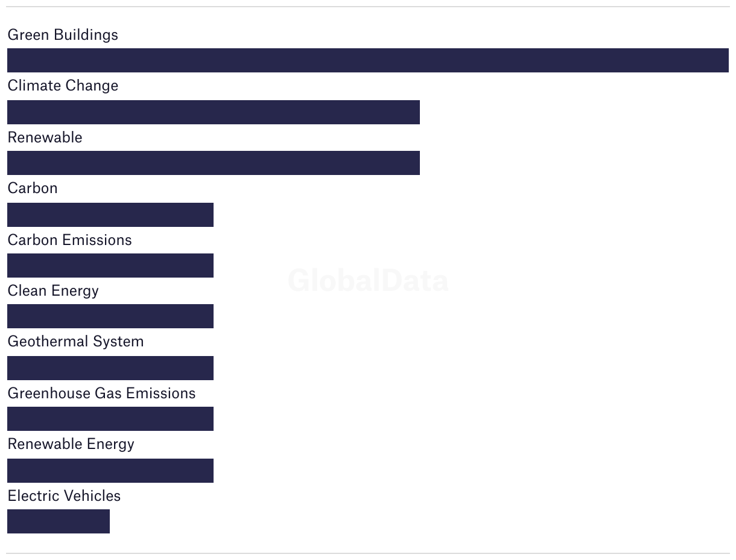Viewport: 736px width, 560px height.
Task: Click the Green Buildings label
Action: click(63, 35)
